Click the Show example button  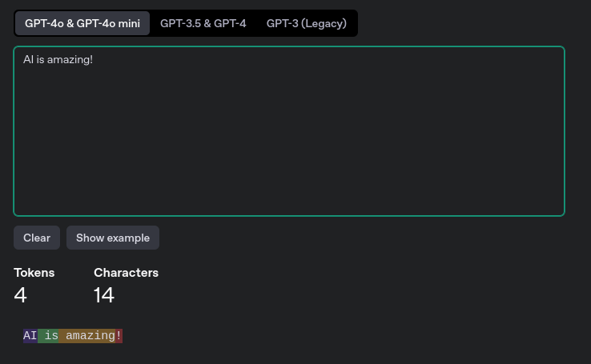(x=113, y=238)
